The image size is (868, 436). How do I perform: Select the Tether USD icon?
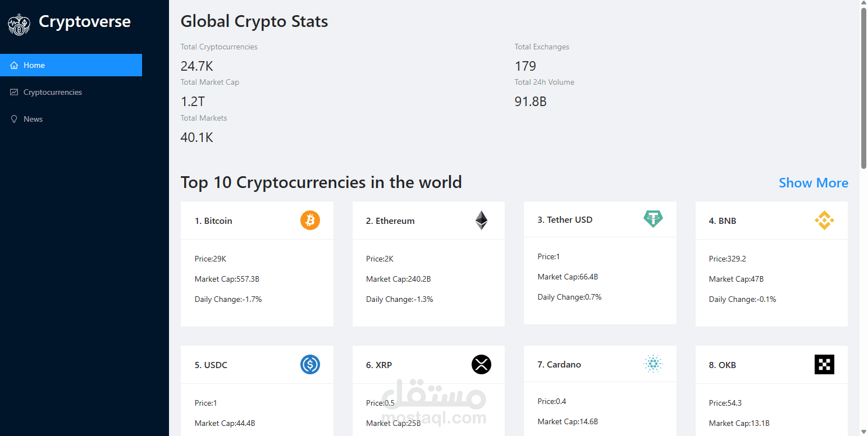pyautogui.click(x=653, y=219)
